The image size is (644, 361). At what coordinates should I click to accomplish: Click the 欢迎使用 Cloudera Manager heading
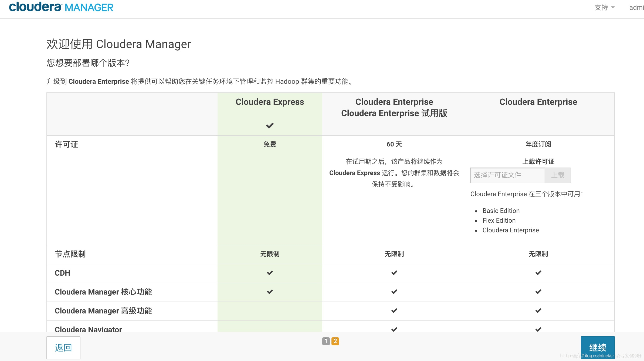pyautogui.click(x=119, y=44)
